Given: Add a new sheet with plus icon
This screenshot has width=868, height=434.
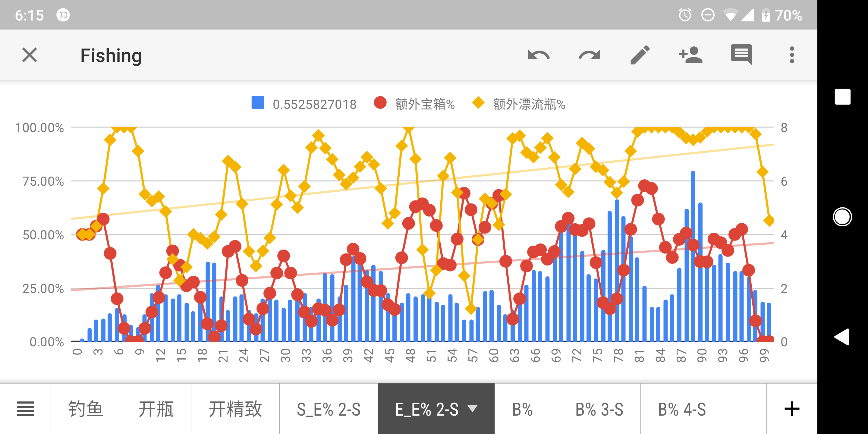Looking at the screenshot, I should click(792, 409).
